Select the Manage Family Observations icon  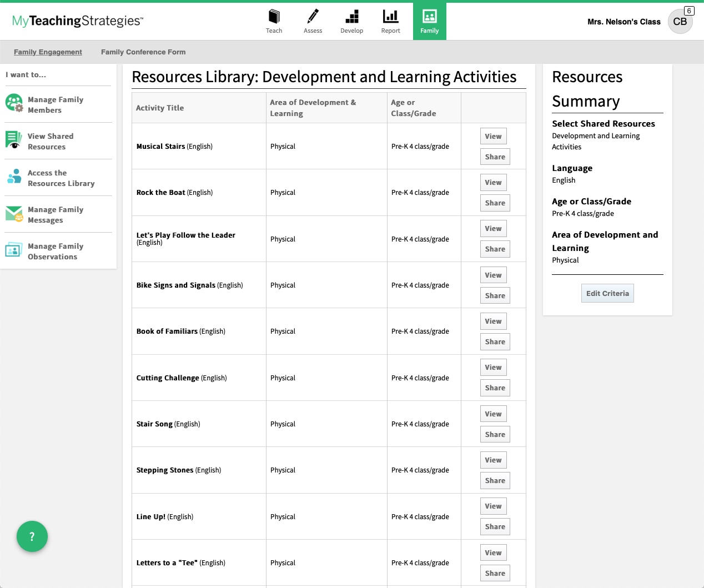pyautogui.click(x=13, y=250)
